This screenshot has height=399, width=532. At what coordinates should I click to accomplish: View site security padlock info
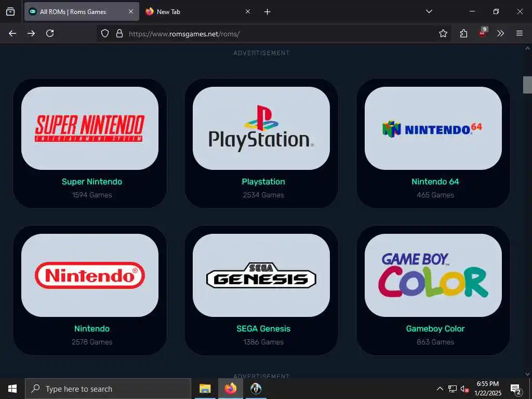tap(119, 33)
